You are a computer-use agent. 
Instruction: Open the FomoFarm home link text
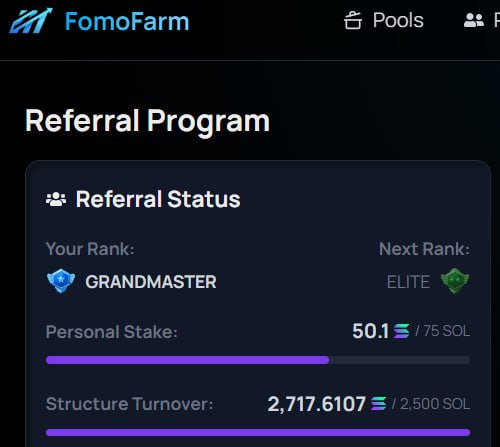coord(127,21)
